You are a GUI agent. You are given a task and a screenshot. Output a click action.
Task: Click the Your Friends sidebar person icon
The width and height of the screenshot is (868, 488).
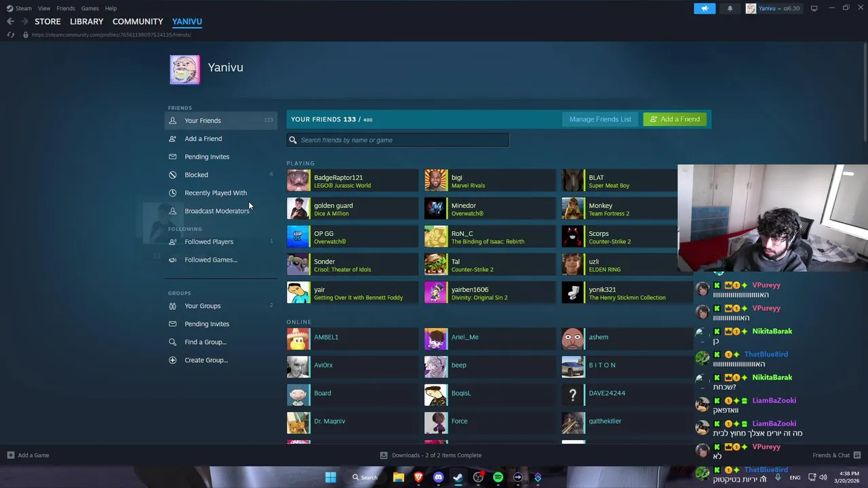coord(172,121)
